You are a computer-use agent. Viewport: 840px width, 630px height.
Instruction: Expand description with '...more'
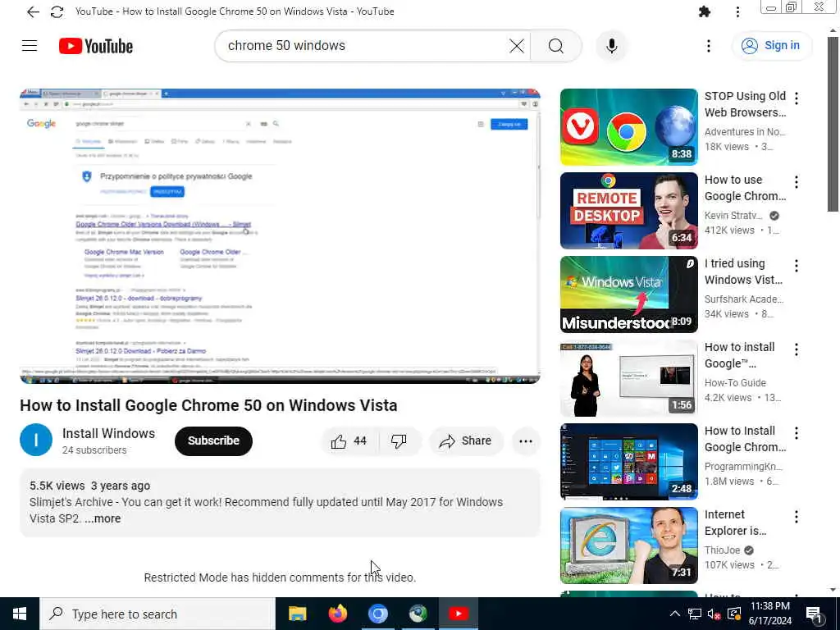pos(103,518)
